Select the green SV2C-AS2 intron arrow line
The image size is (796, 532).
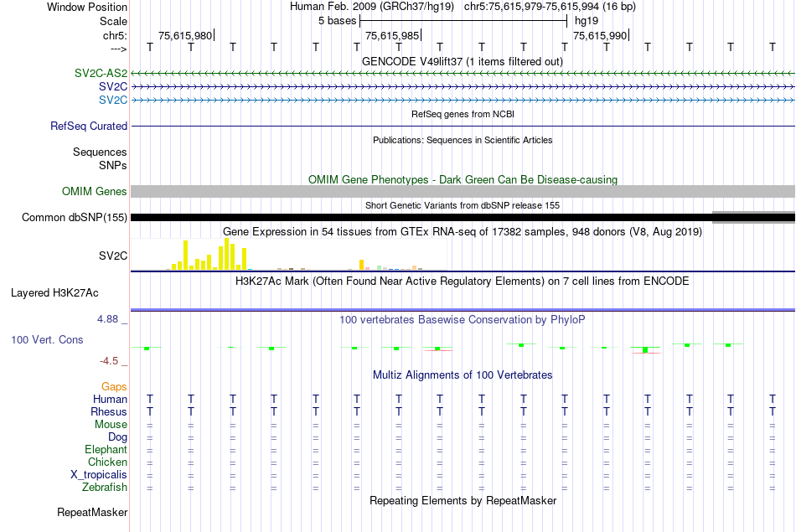(463, 74)
